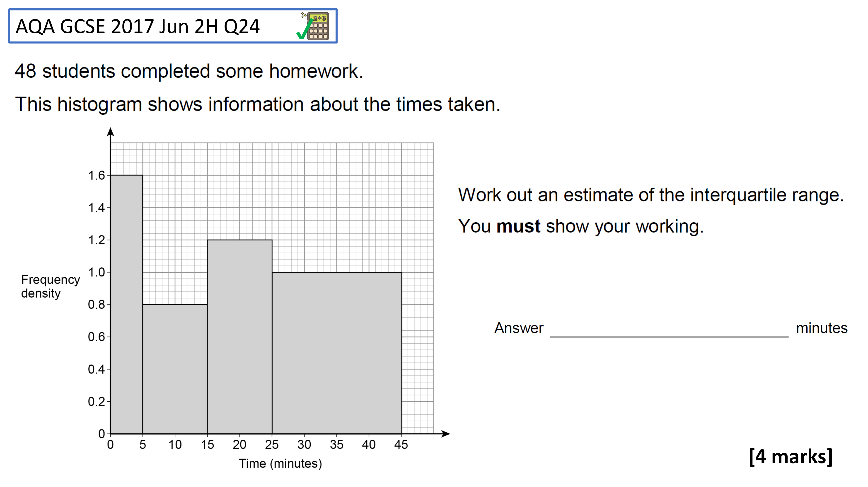Click the 45 label on time axis
868x487 pixels.
[401, 445]
